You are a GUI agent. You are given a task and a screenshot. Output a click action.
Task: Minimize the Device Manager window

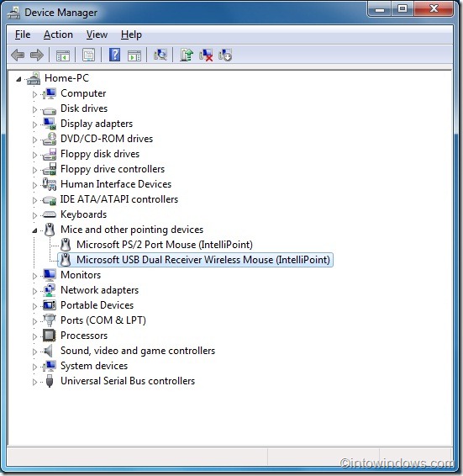click(380, 8)
